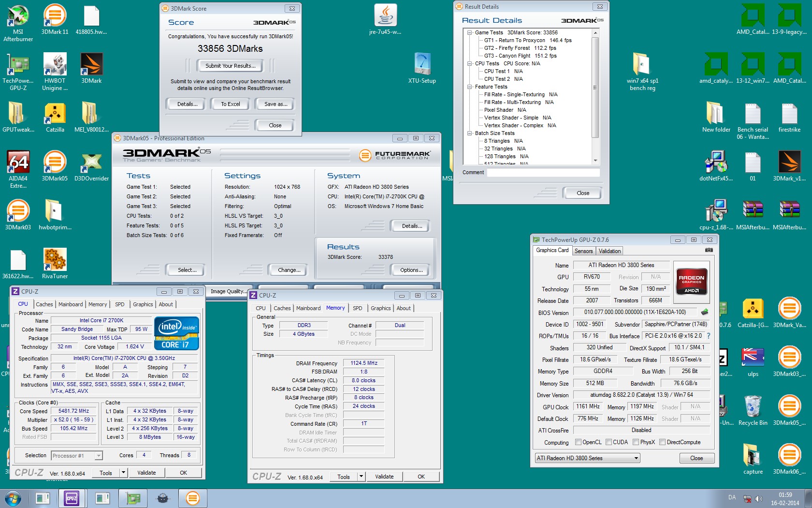Select GT1 - Return To Proxycon tree row
This screenshot has width=812, height=508.
tap(528, 40)
